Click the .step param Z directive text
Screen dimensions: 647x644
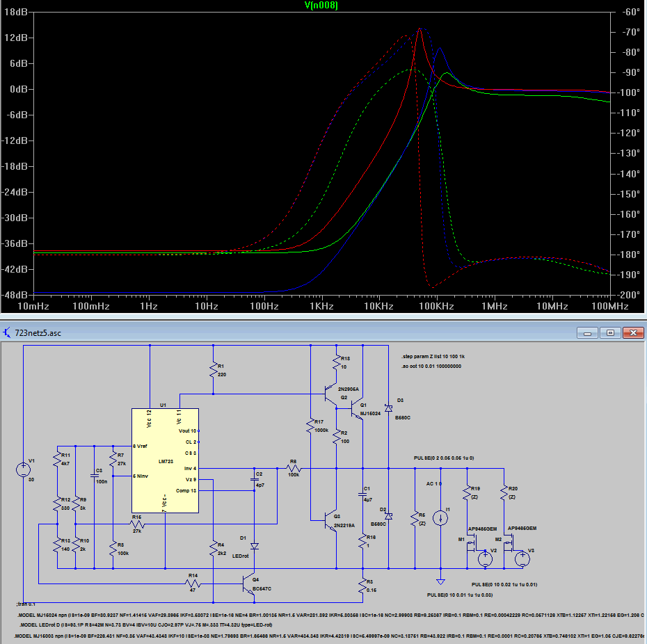point(433,357)
